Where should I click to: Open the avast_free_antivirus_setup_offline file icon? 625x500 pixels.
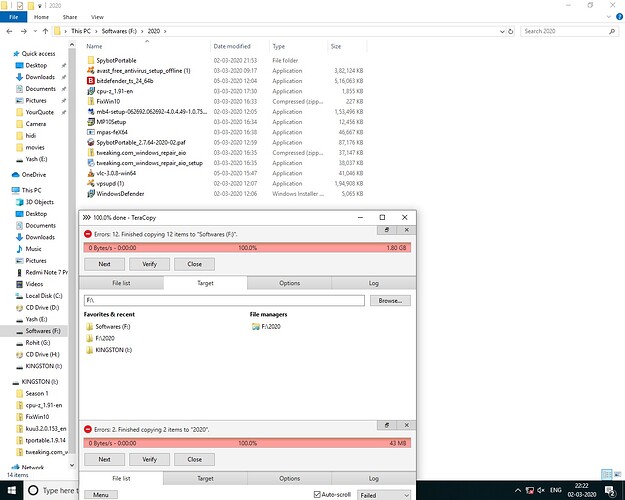coord(89,71)
